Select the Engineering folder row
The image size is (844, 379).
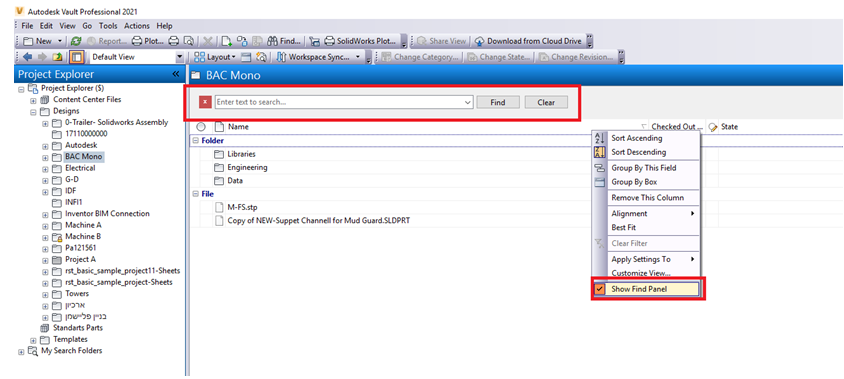pos(247,167)
